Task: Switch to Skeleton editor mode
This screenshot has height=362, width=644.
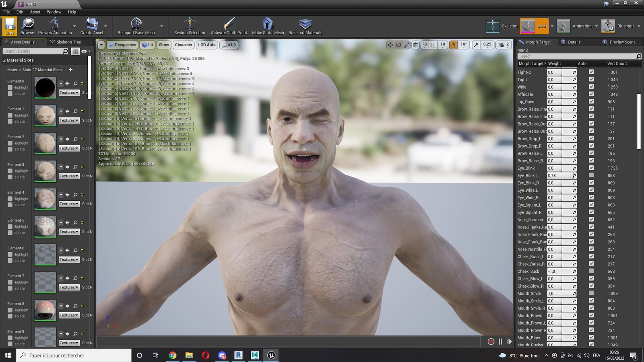Action: pos(502,26)
